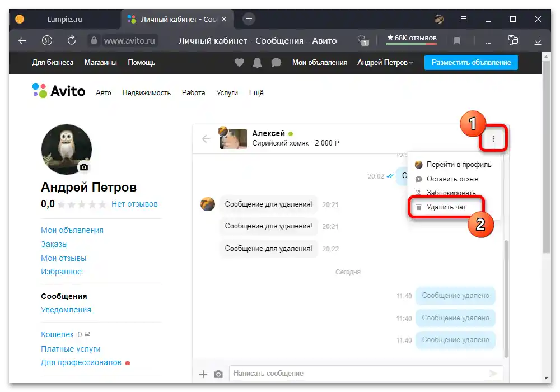
Task: Open a new browser tab
Action: point(249,19)
